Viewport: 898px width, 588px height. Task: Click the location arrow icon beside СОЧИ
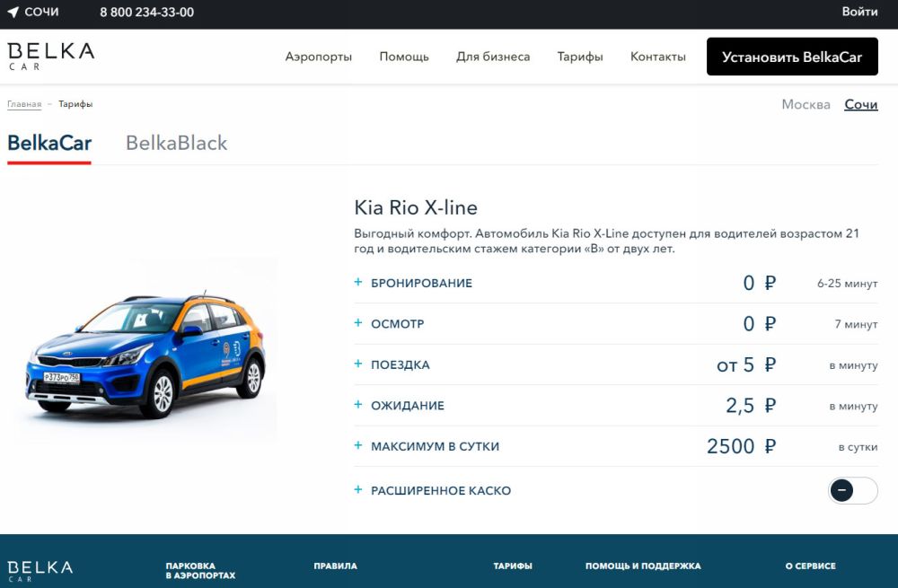[x=13, y=12]
